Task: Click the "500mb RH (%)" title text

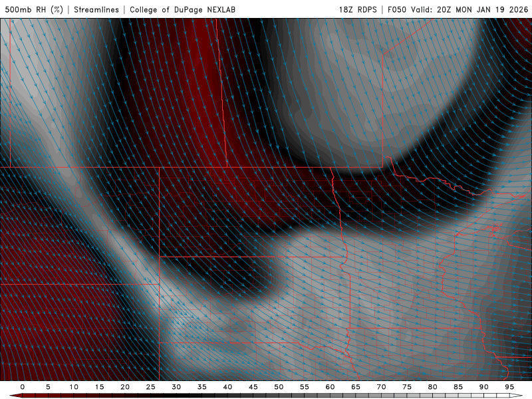Action: tap(34, 9)
